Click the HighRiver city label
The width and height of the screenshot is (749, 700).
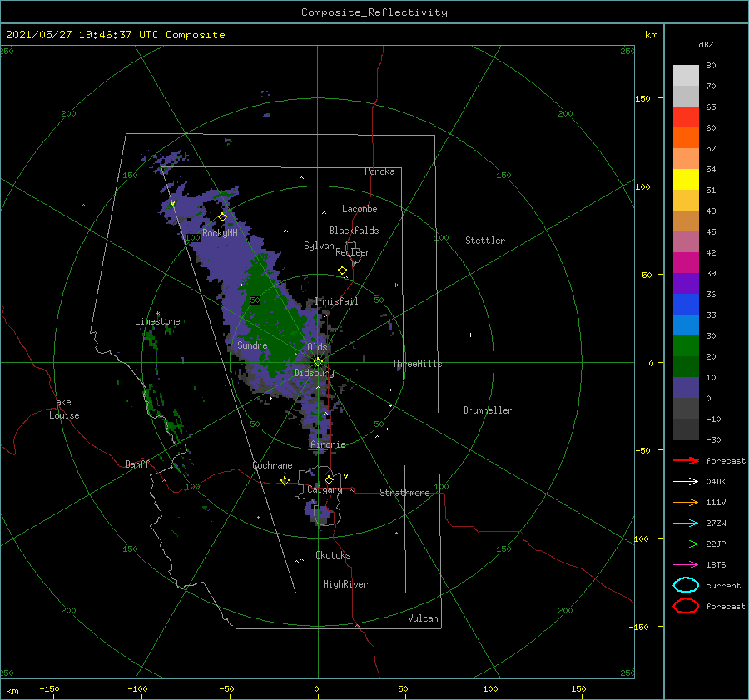point(345,584)
